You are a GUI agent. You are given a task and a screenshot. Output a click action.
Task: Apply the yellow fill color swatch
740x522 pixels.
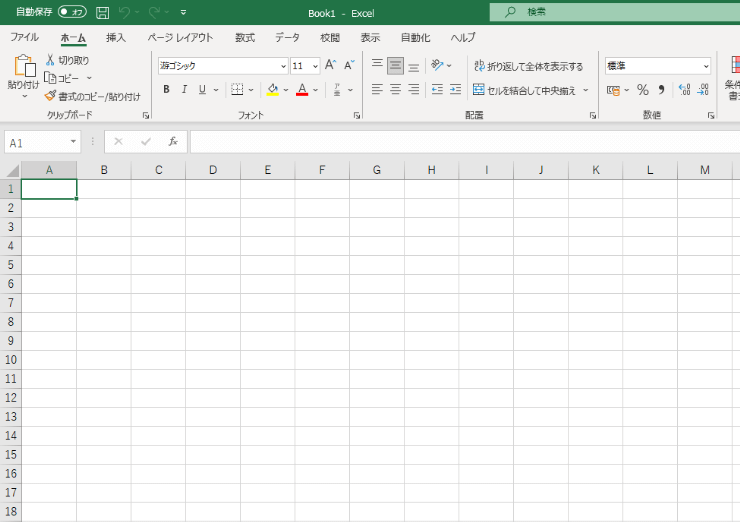(272, 90)
